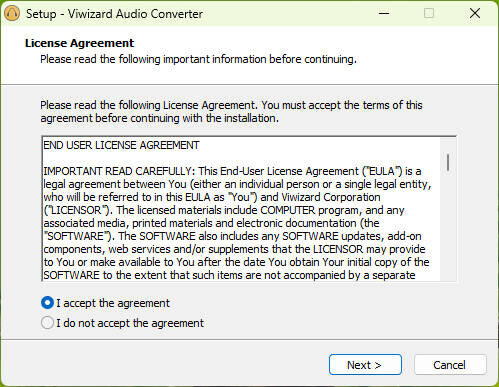Click the 'Setup - Viwizard Audio Converter' title text
Image resolution: width=499 pixels, height=387 pixels.
tap(114, 14)
